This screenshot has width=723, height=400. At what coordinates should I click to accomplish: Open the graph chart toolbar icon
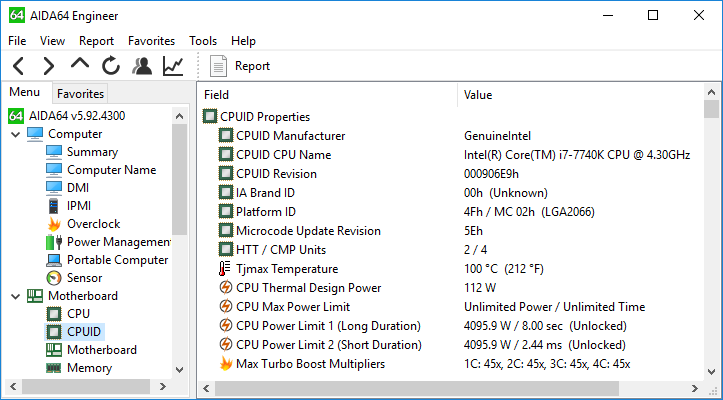[x=173, y=66]
